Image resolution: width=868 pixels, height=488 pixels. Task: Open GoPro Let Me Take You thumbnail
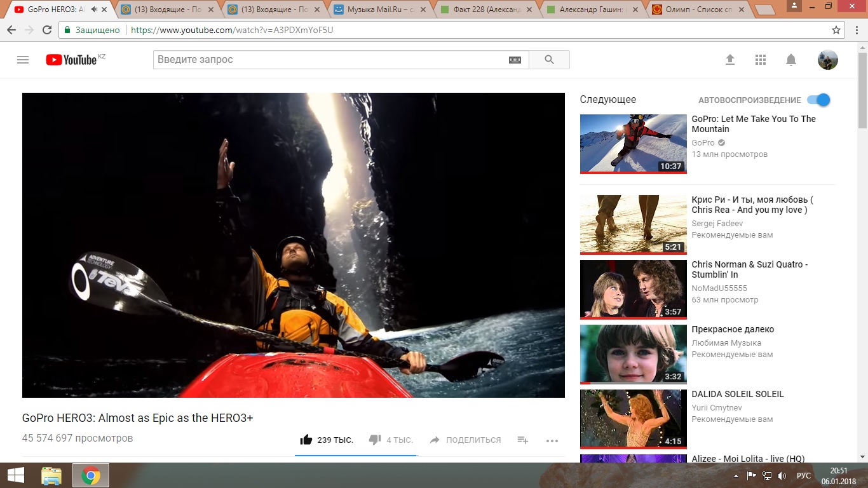(x=634, y=144)
